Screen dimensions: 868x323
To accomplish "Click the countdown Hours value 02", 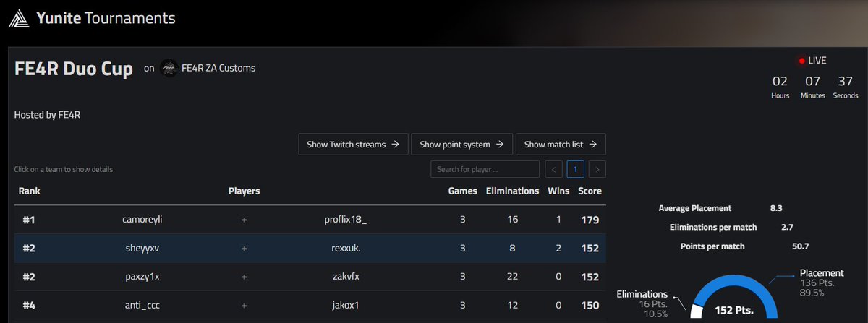I will coord(780,80).
